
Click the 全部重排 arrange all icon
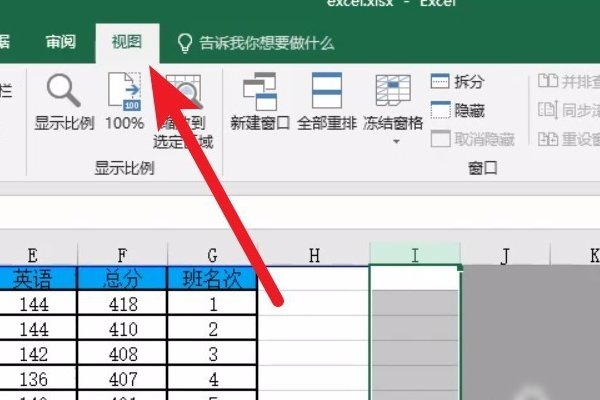pyautogui.click(x=326, y=91)
